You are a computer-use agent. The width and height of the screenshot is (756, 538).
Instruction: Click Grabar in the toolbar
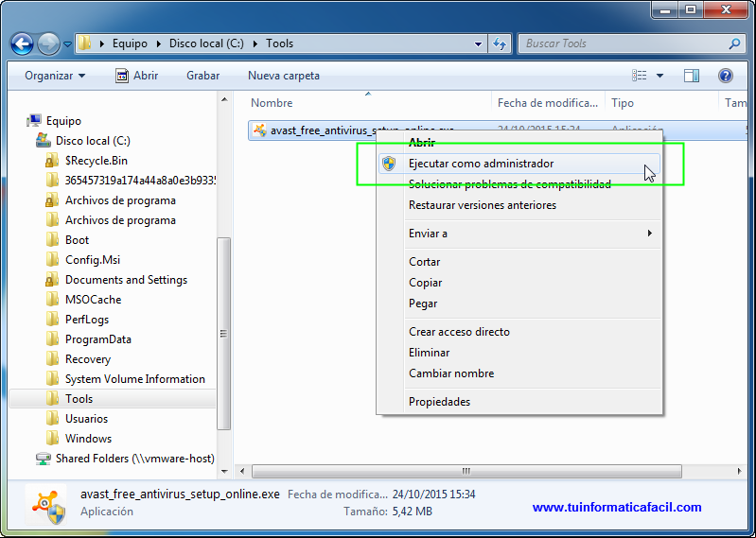pyautogui.click(x=203, y=76)
